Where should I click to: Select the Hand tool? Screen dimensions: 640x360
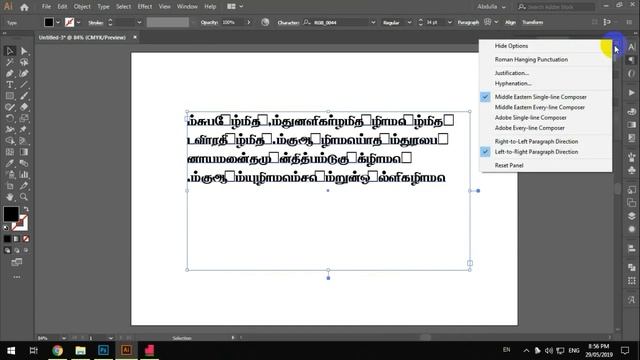coord(10,197)
